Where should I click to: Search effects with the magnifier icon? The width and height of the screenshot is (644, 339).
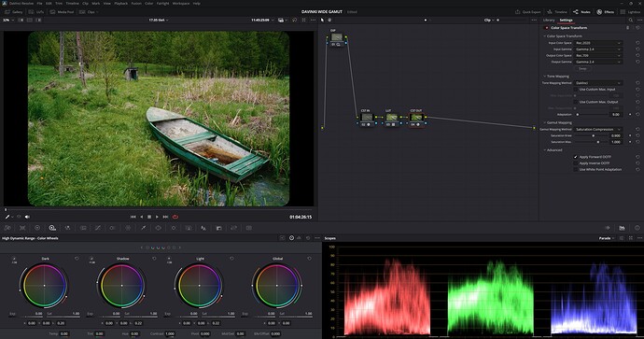coord(630,20)
